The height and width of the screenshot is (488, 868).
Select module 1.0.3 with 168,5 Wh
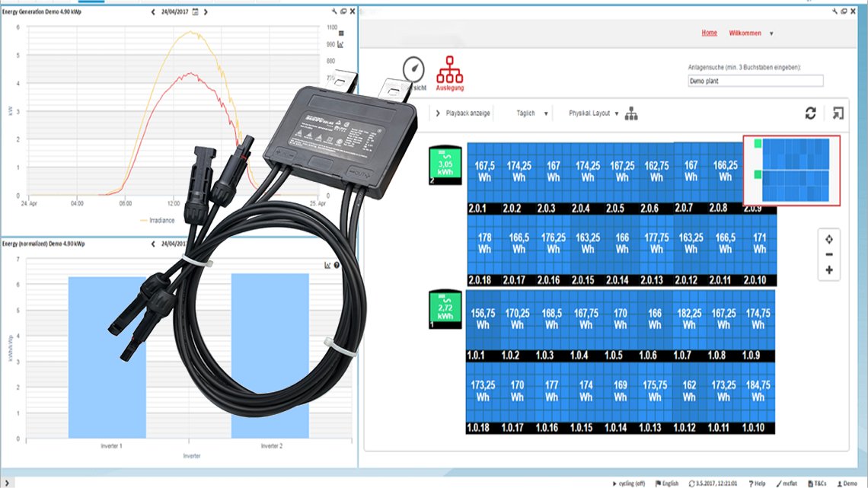551,325
